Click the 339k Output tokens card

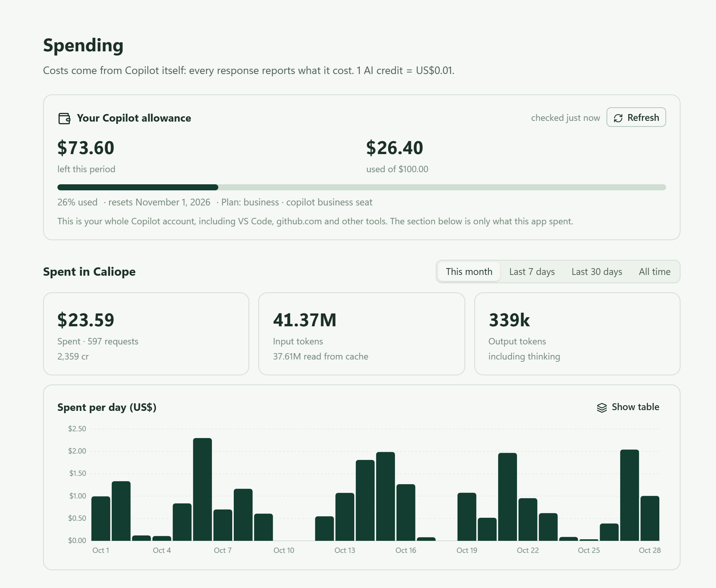pos(577,334)
